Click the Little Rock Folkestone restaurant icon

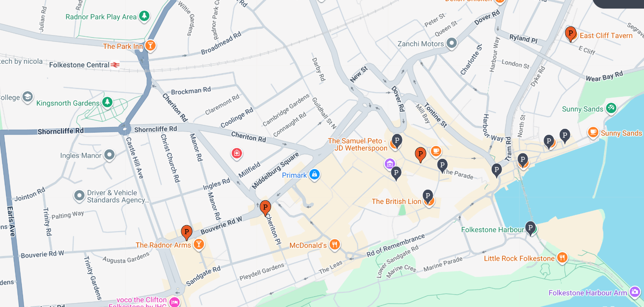tap(562, 258)
